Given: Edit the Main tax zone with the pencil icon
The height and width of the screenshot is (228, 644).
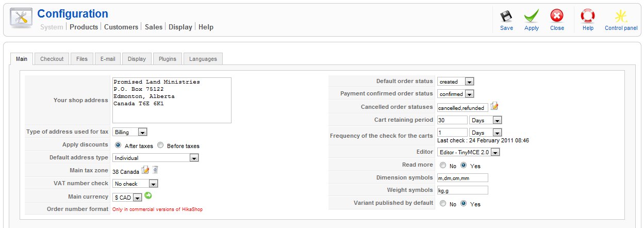Looking at the screenshot, I should tap(145, 170).
